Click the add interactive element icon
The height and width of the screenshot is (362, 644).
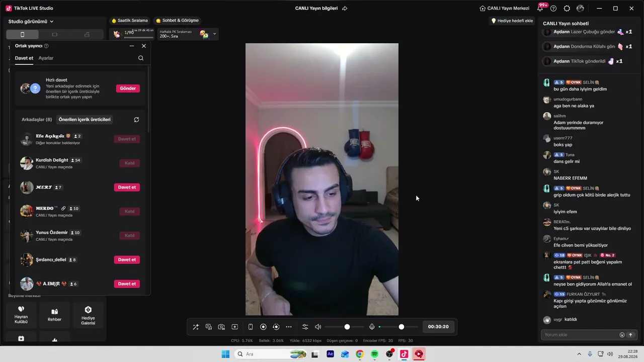coord(234,327)
